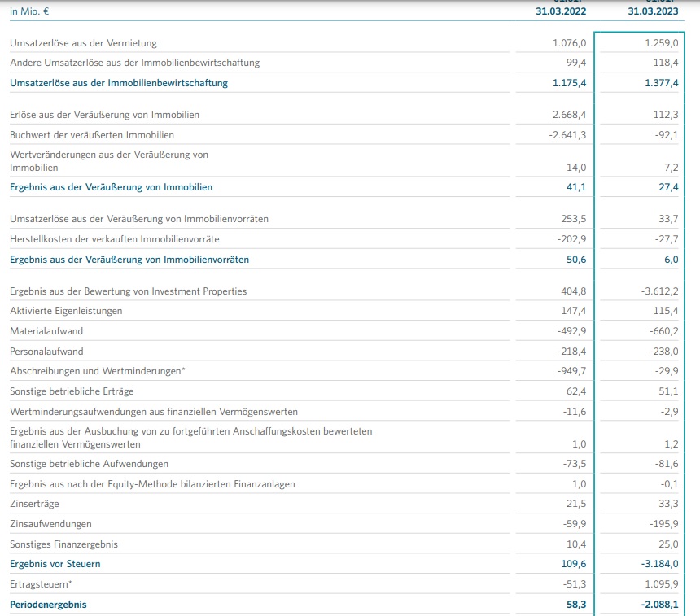
Task: Click 'Personalaufwand' row label
Action: (x=46, y=352)
